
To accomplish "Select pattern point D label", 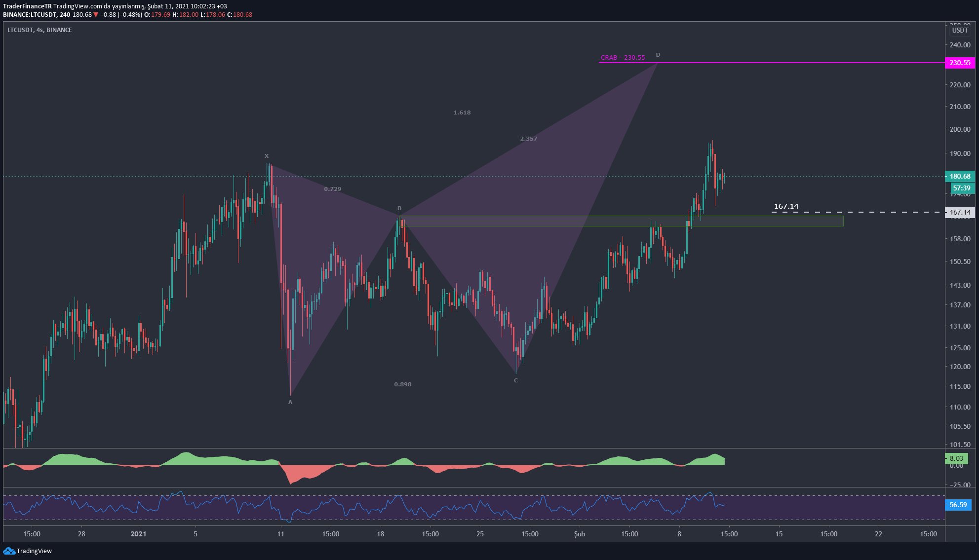I will (x=658, y=55).
